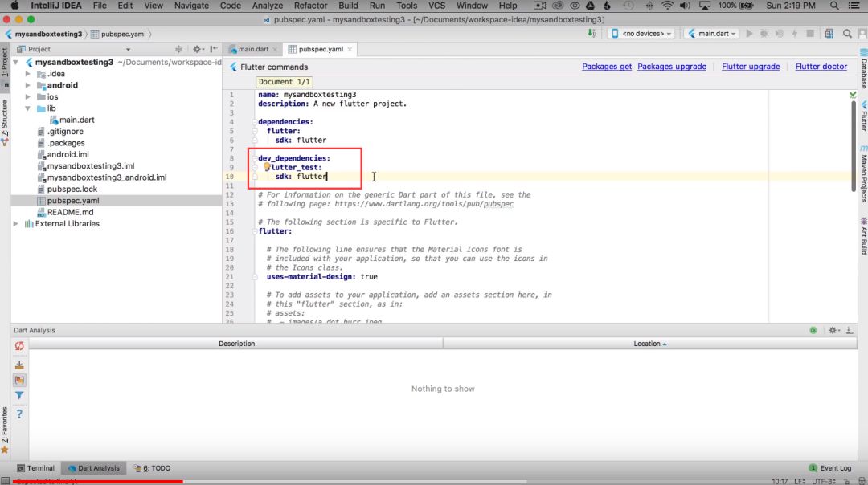Open Dart Analysis panel gear settings
Image resolution: width=868 pixels, height=485 pixels.
(x=833, y=330)
